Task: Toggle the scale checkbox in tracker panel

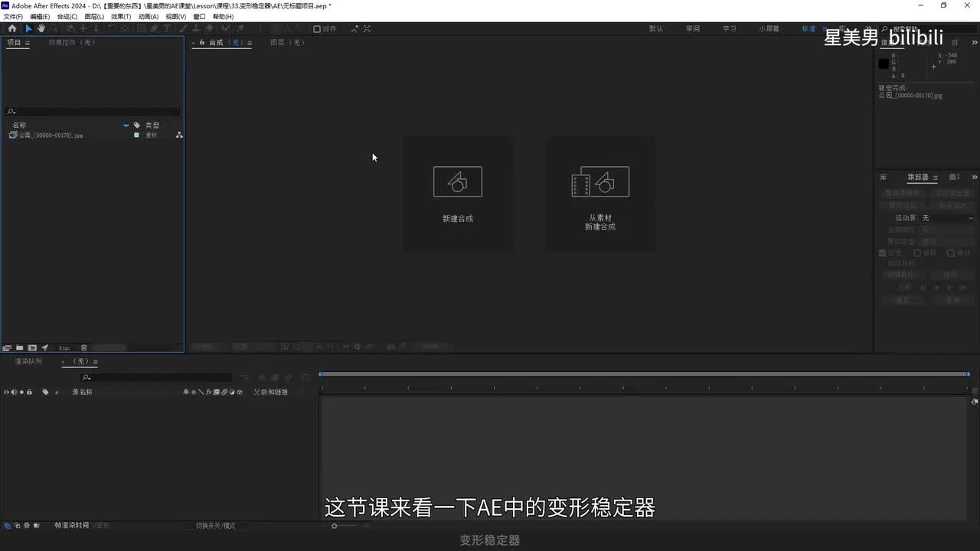Action: [x=951, y=253]
